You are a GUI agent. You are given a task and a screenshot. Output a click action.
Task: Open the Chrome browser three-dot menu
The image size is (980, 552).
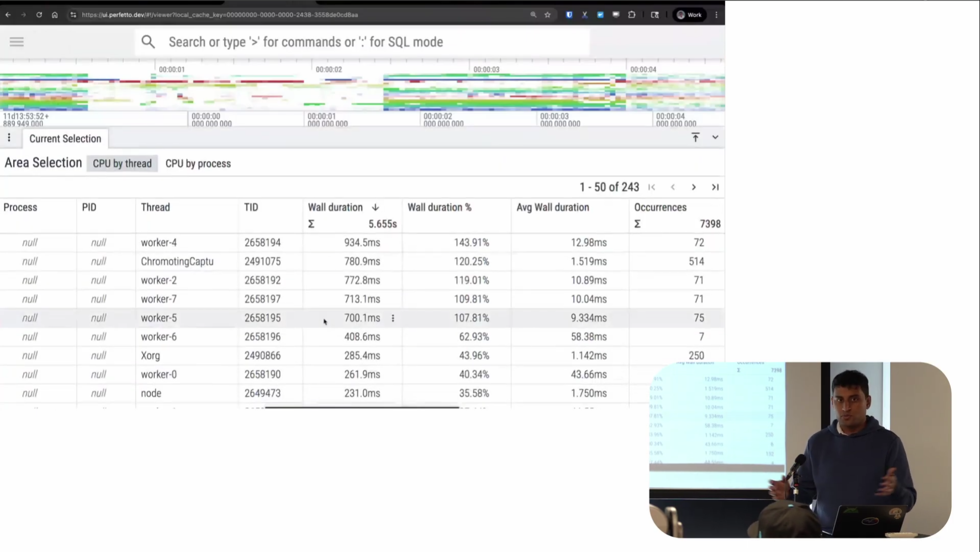pyautogui.click(x=717, y=15)
